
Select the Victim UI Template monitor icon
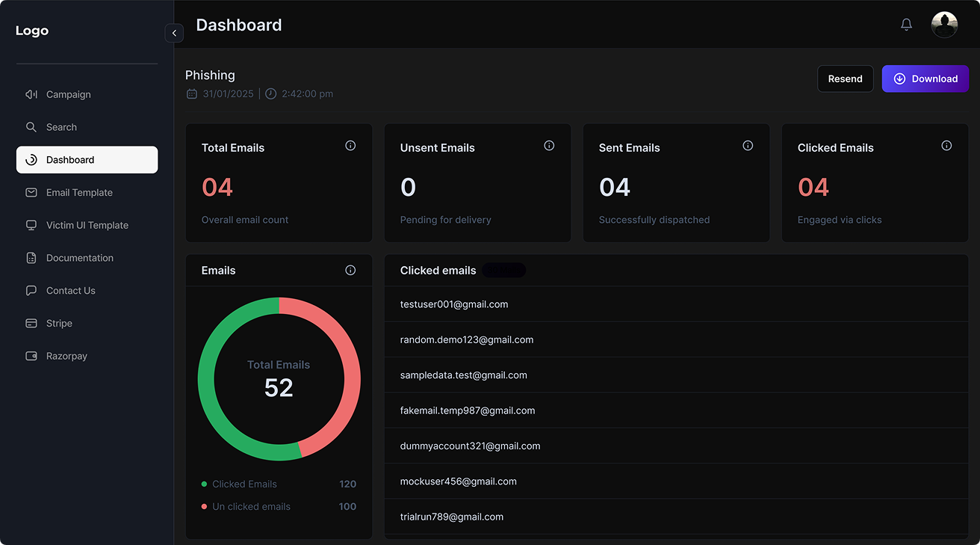[31, 225]
